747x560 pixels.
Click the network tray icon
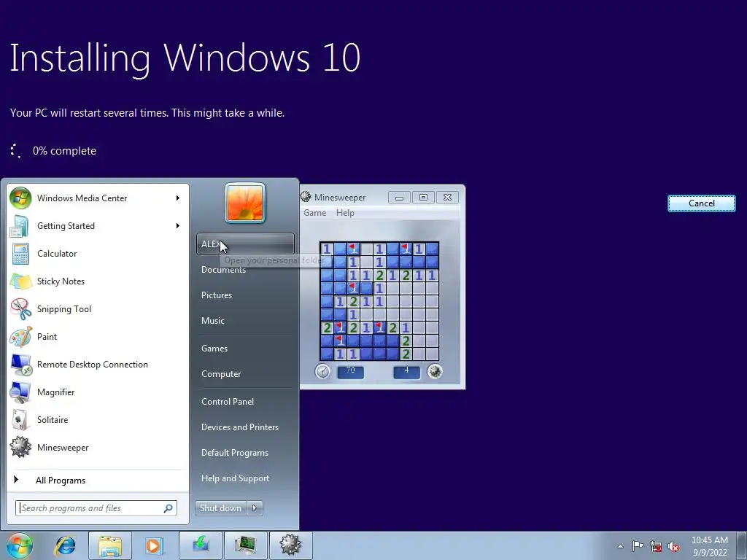coord(656,546)
